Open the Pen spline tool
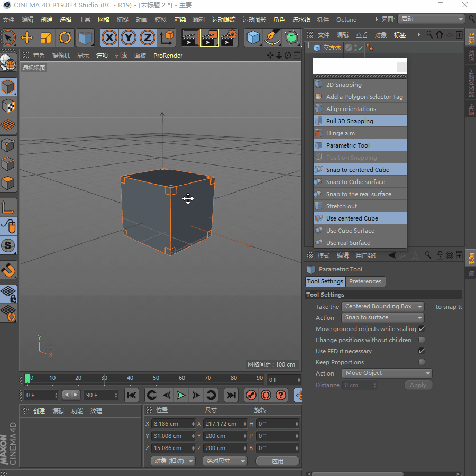This screenshot has width=476, height=476. 272,38
